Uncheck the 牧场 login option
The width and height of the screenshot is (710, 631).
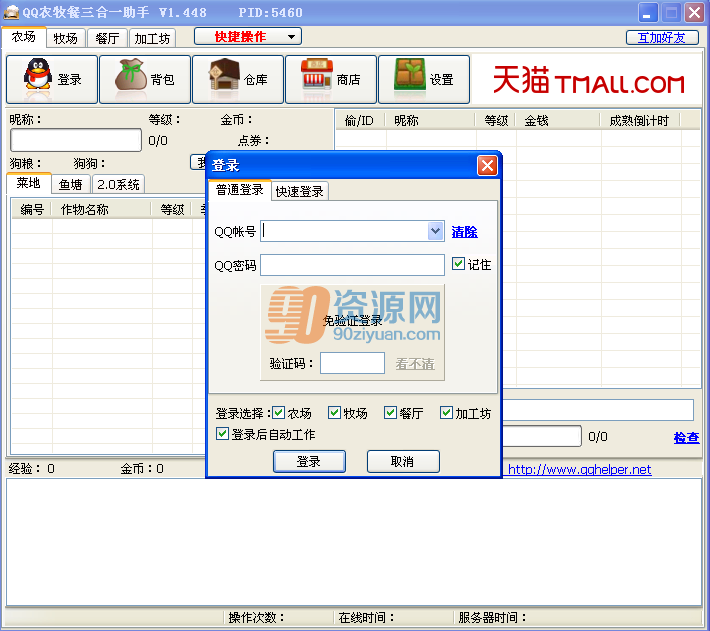coord(334,412)
